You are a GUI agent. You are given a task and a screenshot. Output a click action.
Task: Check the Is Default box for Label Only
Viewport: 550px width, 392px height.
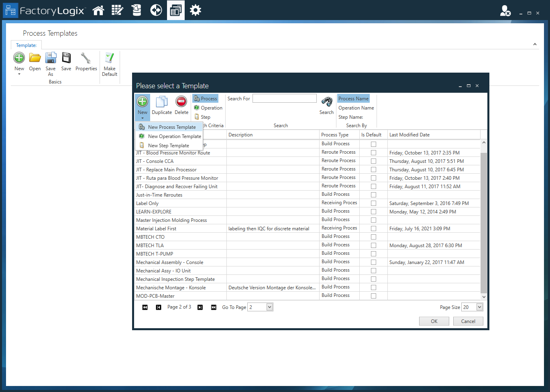(373, 203)
